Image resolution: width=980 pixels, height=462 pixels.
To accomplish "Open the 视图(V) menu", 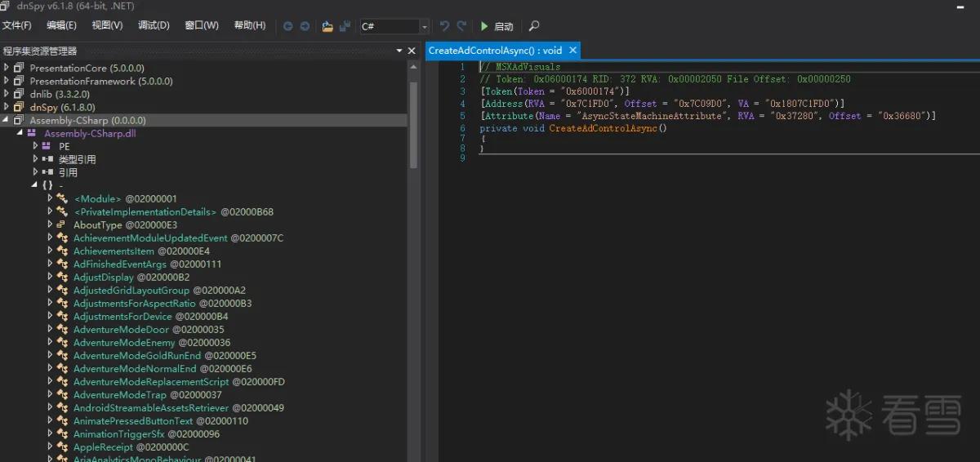I will 107,25.
